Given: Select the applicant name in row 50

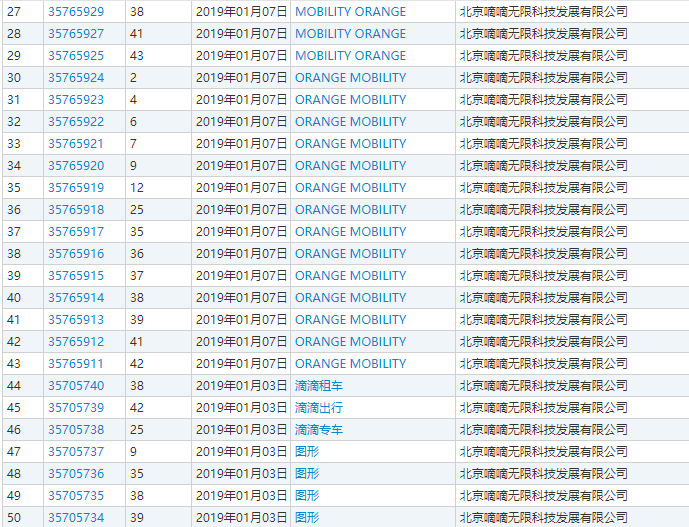Looking at the screenshot, I should [x=544, y=517].
